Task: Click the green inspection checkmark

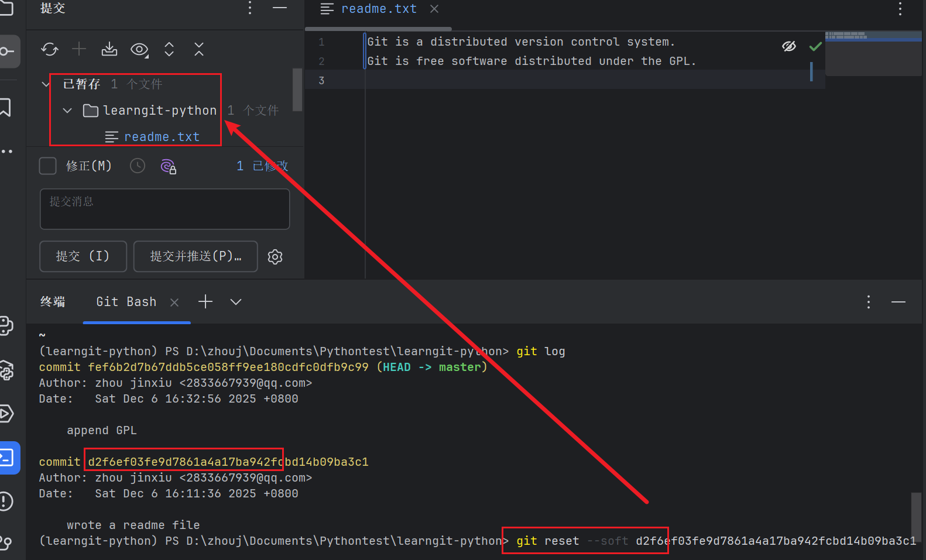Action: coord(815,46)
